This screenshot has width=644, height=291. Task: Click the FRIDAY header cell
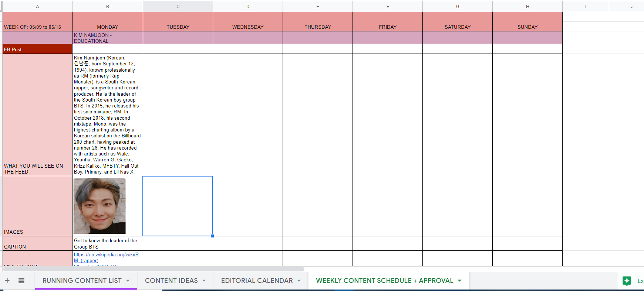pos(388,22)
